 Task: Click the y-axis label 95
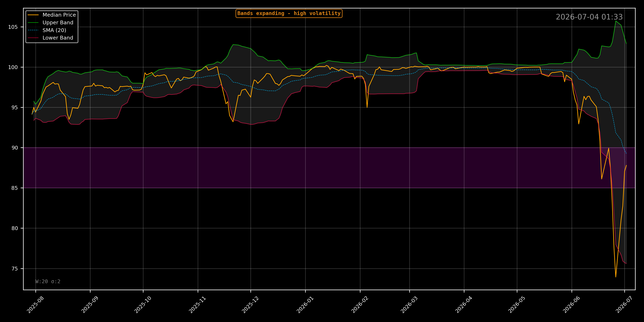point(15,108)
